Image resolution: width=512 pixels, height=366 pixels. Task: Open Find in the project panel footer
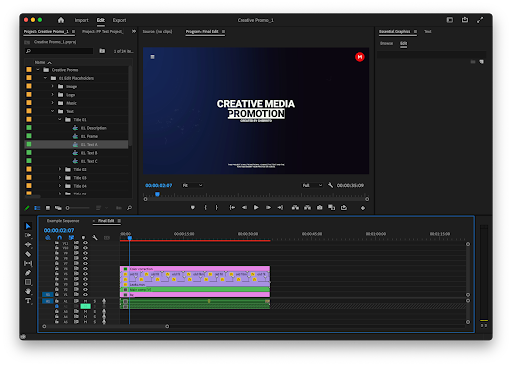[x=129, y=208]
